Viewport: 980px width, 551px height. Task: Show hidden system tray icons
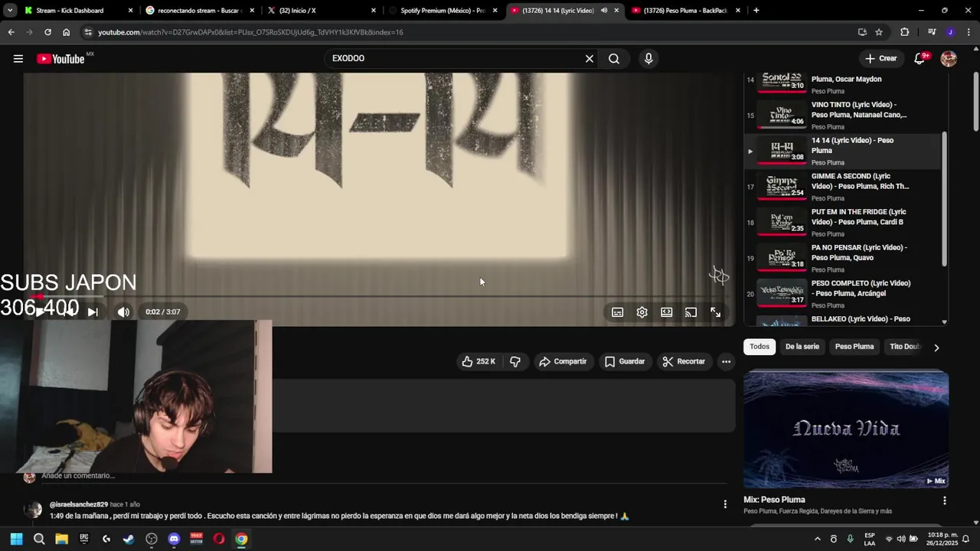[817, 539]
